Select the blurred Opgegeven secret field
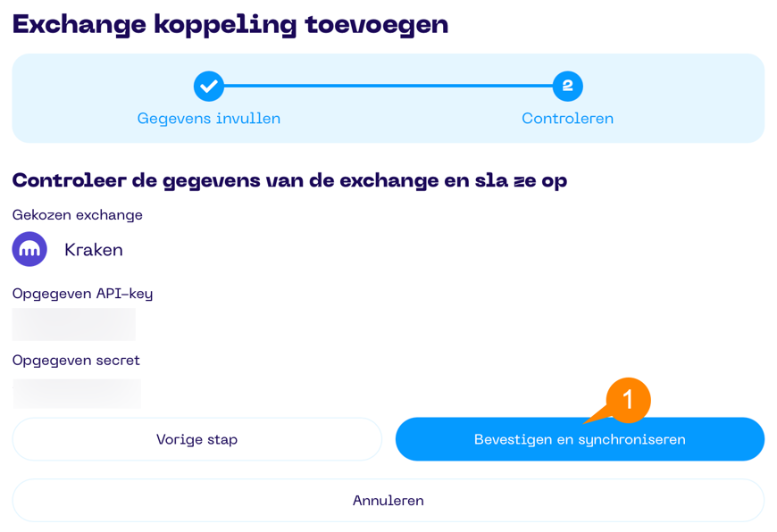Screen dimensions: 777x532 tap(76, 394)
